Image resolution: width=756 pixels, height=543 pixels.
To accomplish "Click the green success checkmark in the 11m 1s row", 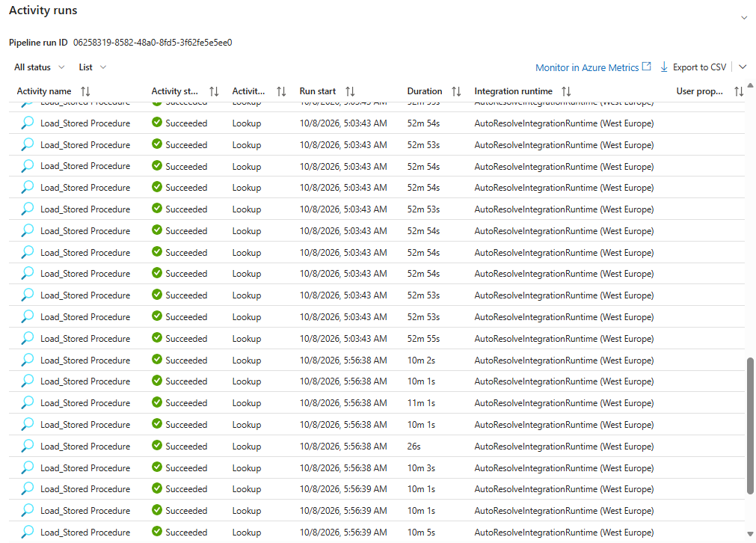I will tap(157, 402).
